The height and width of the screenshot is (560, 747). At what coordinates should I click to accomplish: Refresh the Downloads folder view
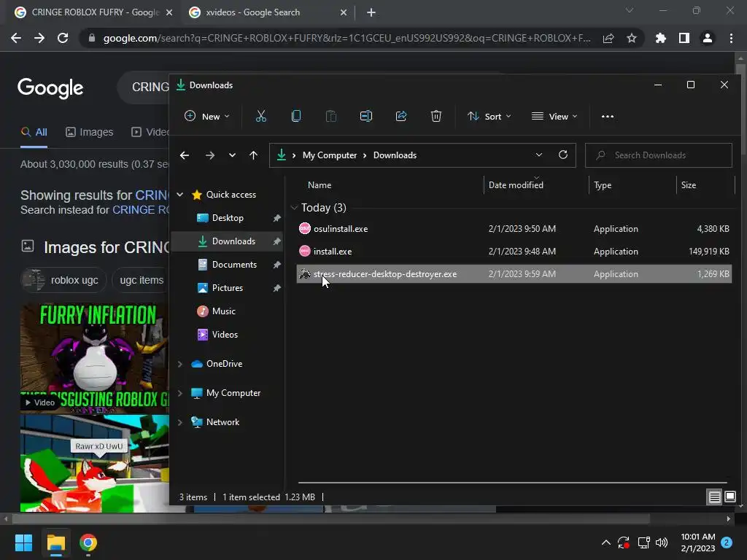coord(563,155)
